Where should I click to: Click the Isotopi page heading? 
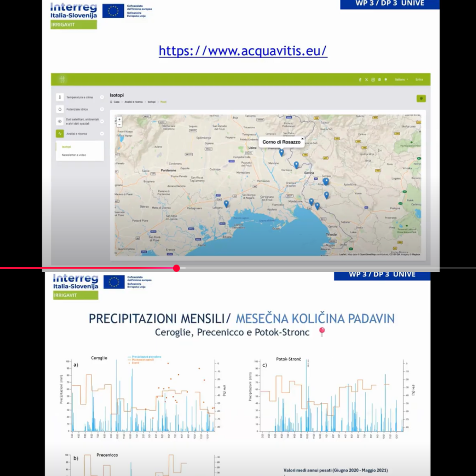point(116,95)
